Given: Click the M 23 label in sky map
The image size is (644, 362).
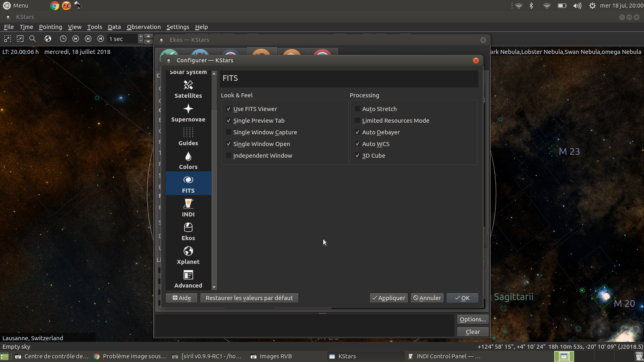Looking at the screenshot, I should click(569, 152).
